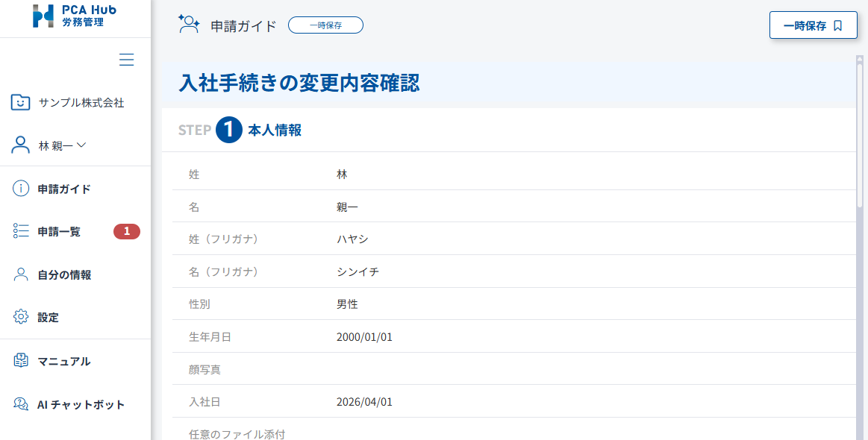Click the 申請一覧 list icon
Screen dimensions: 868x440
coord(21,231)
